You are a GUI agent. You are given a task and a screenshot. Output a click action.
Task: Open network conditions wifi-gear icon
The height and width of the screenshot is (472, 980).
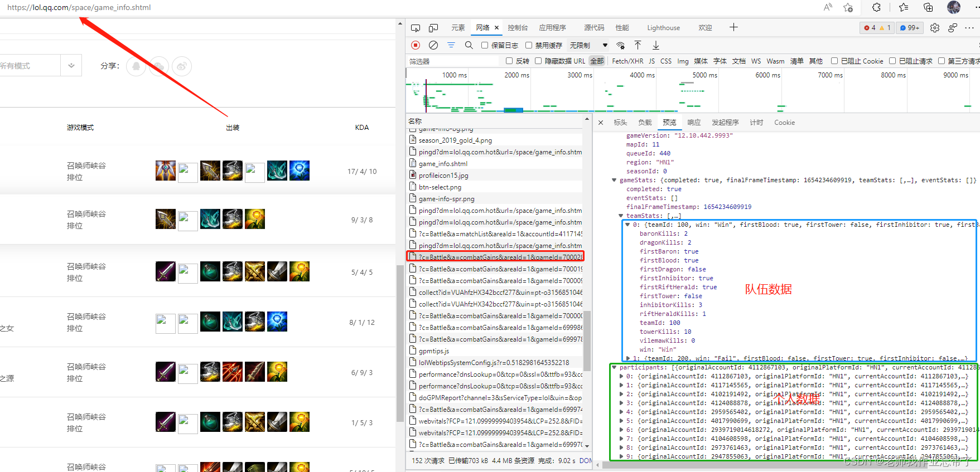tap(620, 45)
